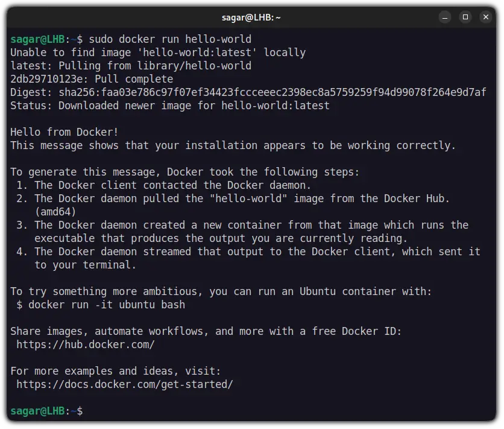Click step 3 'created a new container' line

click(242, 225)
